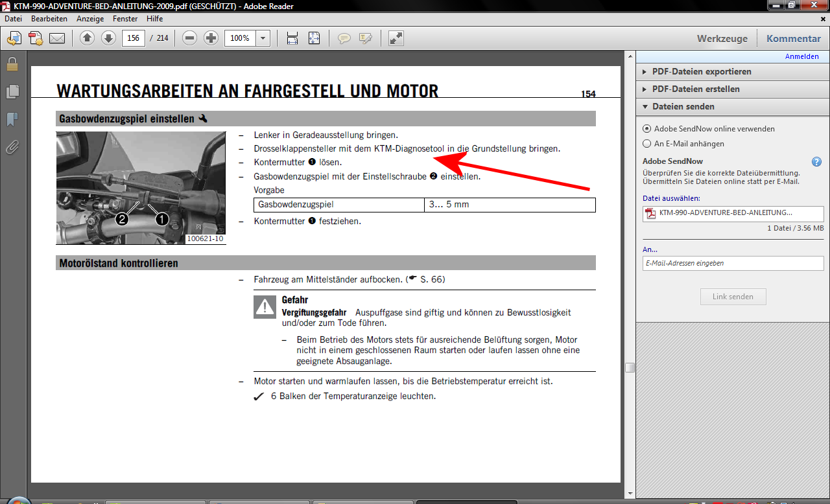Viewport: 830px width, 504px height.
Task: Open the zoom level dropdown arrow
Action: click(x=263, y=38)
